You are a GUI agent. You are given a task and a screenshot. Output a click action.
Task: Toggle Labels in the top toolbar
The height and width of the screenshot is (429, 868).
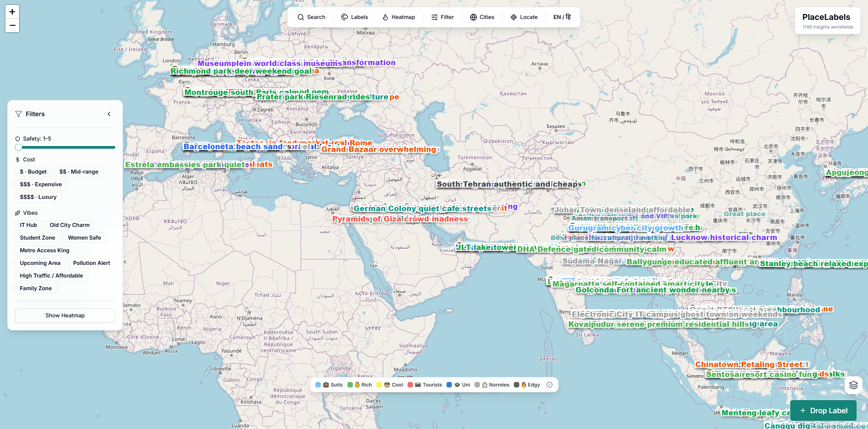click(x=354, y=17)
